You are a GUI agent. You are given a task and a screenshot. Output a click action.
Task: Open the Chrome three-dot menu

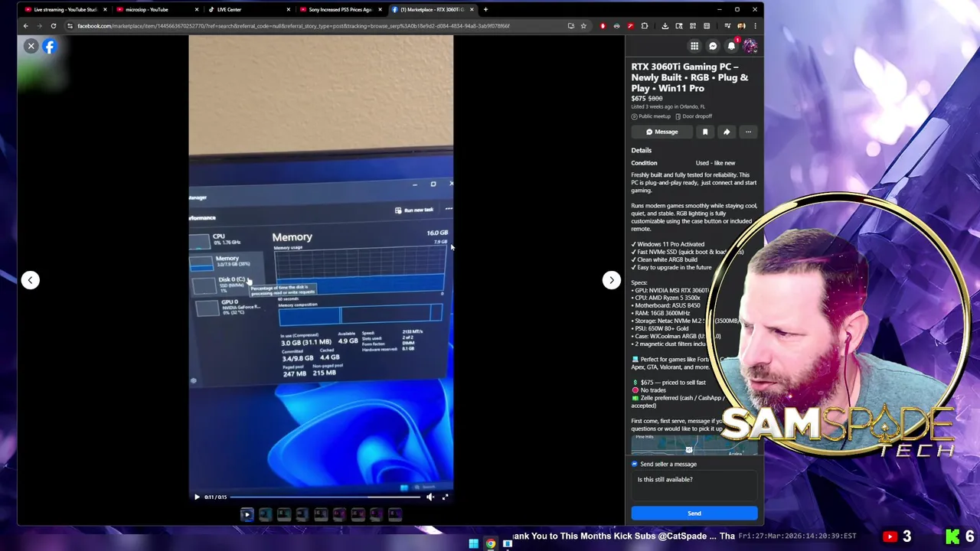pos(755,26)
